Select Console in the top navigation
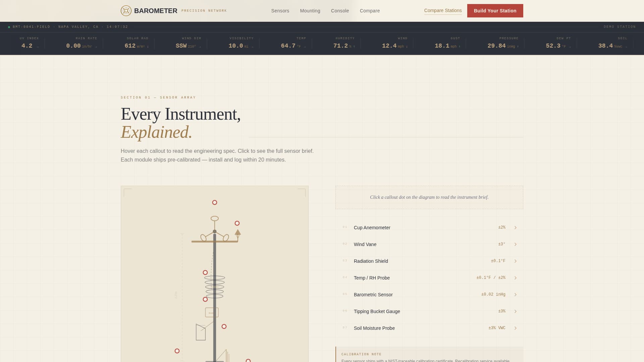Viewport: 644px width, 362px height. click(x=340, y=10)
